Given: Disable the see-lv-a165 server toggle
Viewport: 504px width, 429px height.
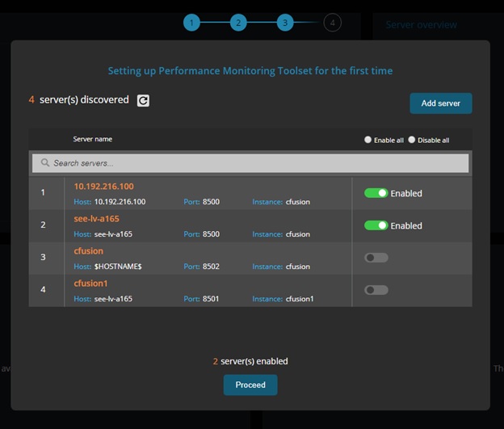Looking at the screenshot, I should pyautogui.click(x=376, y=225).
